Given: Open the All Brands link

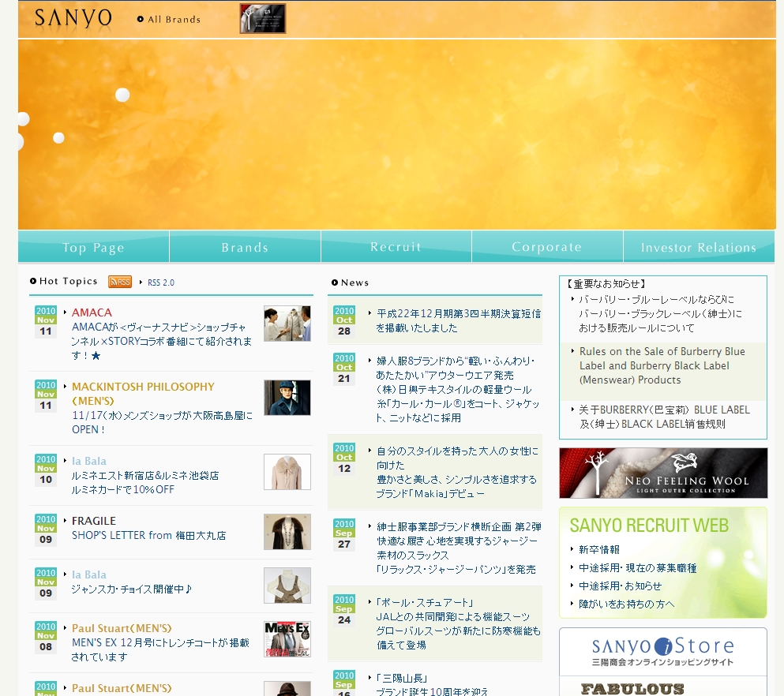Looking at the screenshot, I should point(169,20).
